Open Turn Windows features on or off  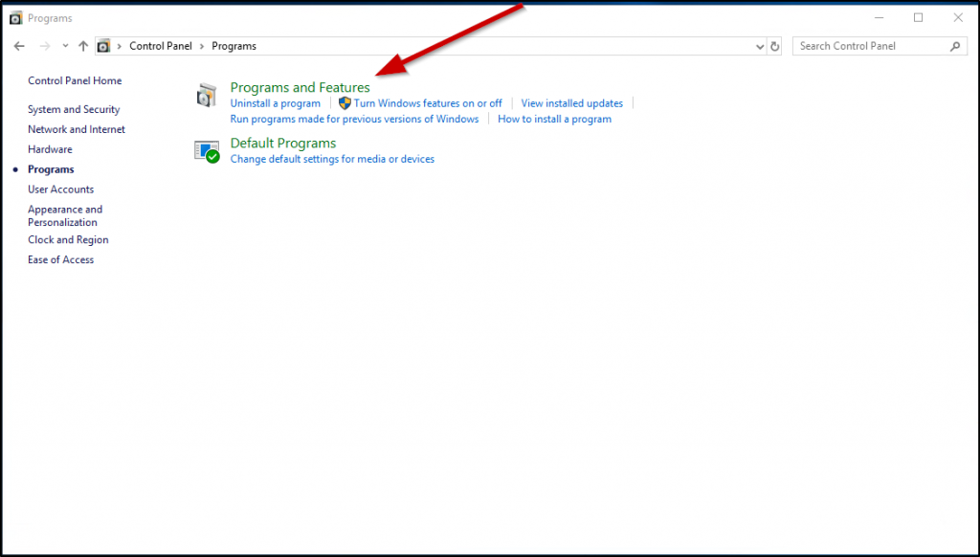pos(428,103)
